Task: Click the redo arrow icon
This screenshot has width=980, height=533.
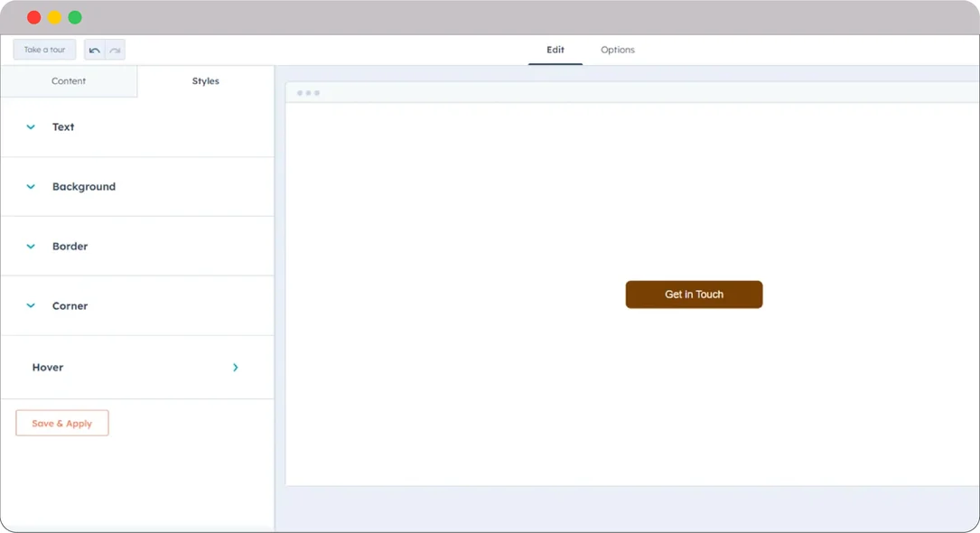Action: point(114,50)
